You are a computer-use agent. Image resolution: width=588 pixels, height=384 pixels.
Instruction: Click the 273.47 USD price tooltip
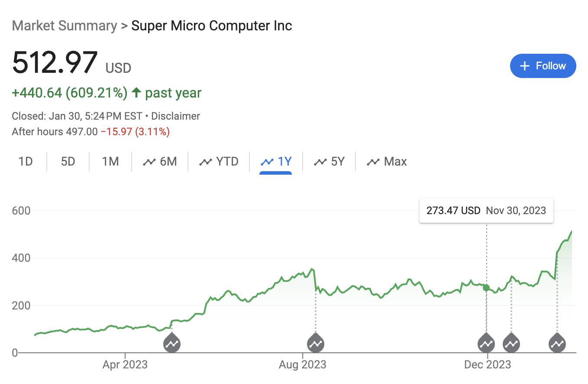[486, 211]
